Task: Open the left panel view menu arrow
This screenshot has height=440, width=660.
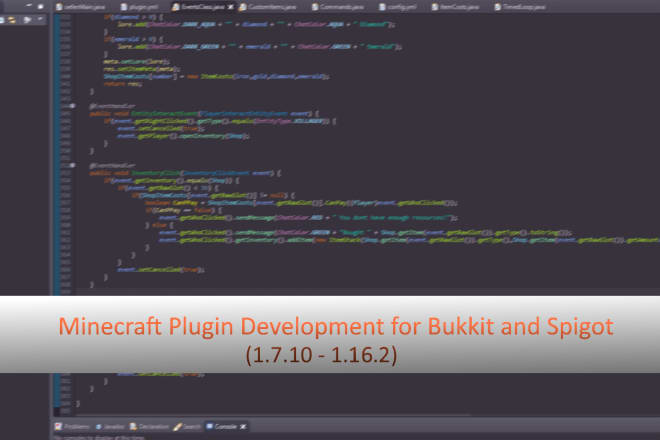Action: click(x=40, y=19)
